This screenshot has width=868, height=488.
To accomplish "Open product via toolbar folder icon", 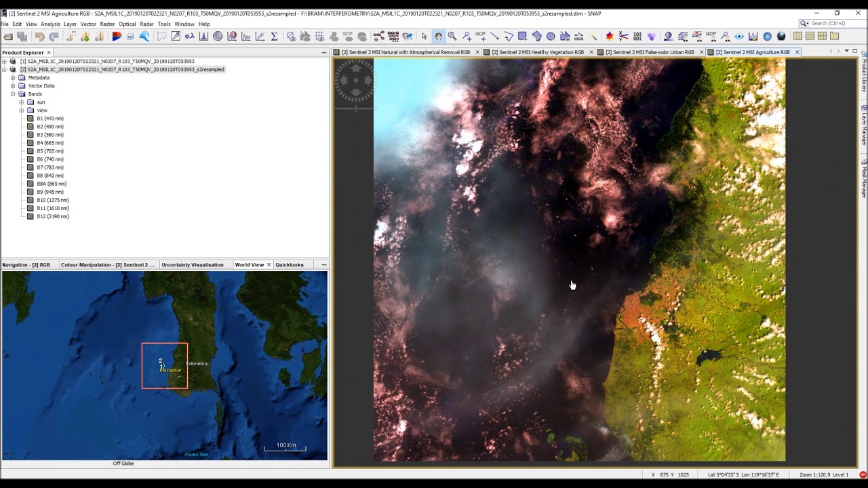I will pos(8,37).
